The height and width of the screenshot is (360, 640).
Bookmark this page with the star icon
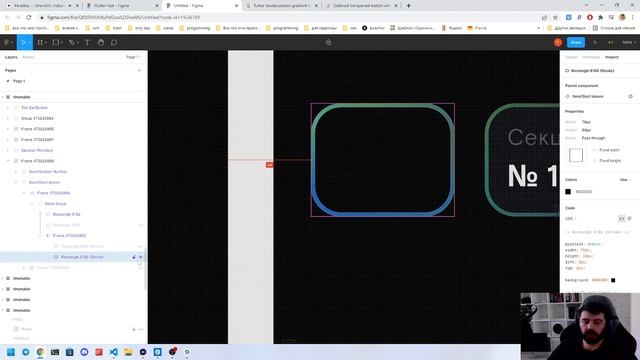click(x=555, y=18)
